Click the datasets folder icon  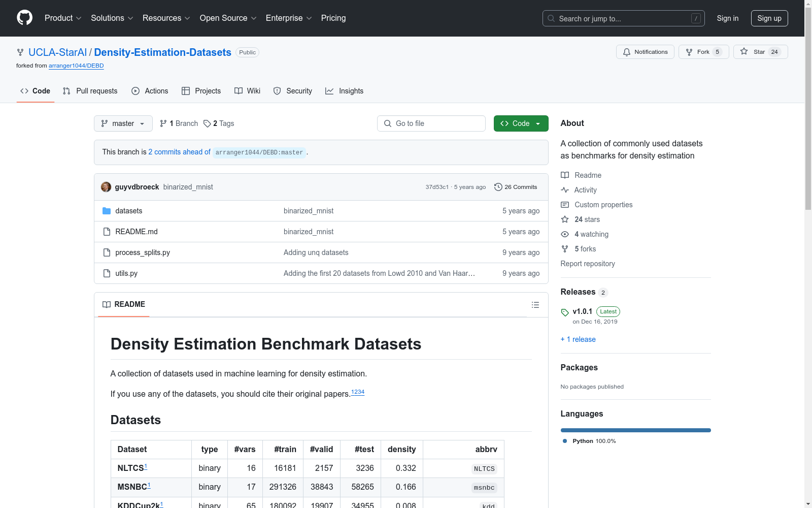coord(107,211)
